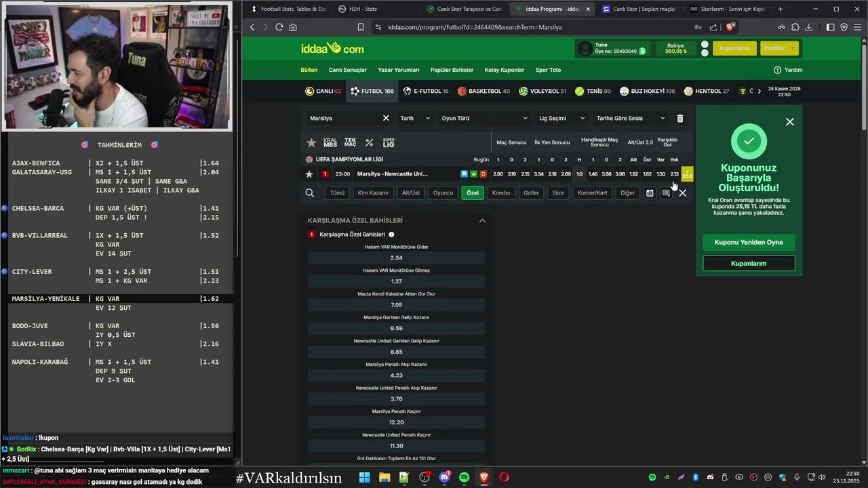
Task: Select the percent odds filter icon
Action: pos(370,142)
